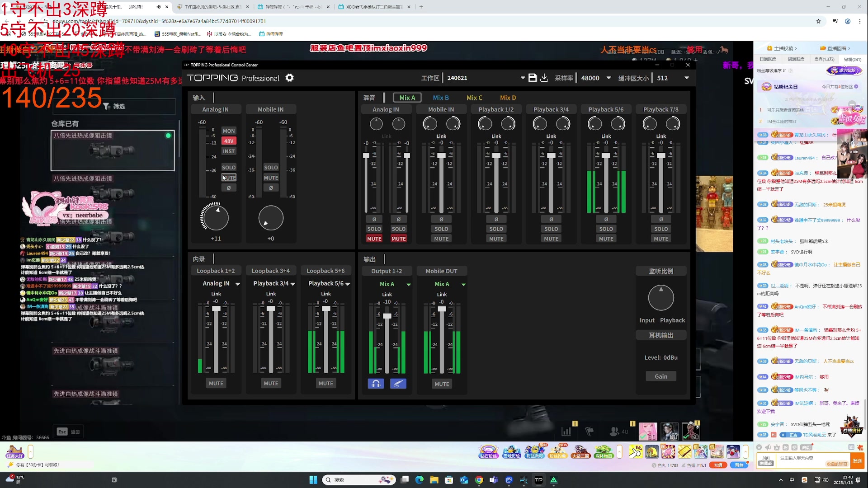Click the Playback 5/6 mix fader
Viewport: 868px width, 488px height.
tap(606, 155)
